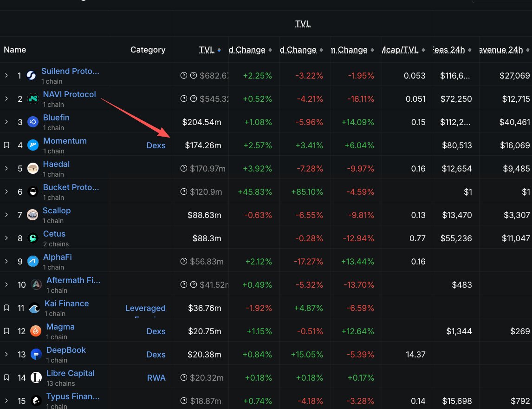Sort by the m Change column header
This screenshot has width=532, height=409.
[x=352, y=50]
